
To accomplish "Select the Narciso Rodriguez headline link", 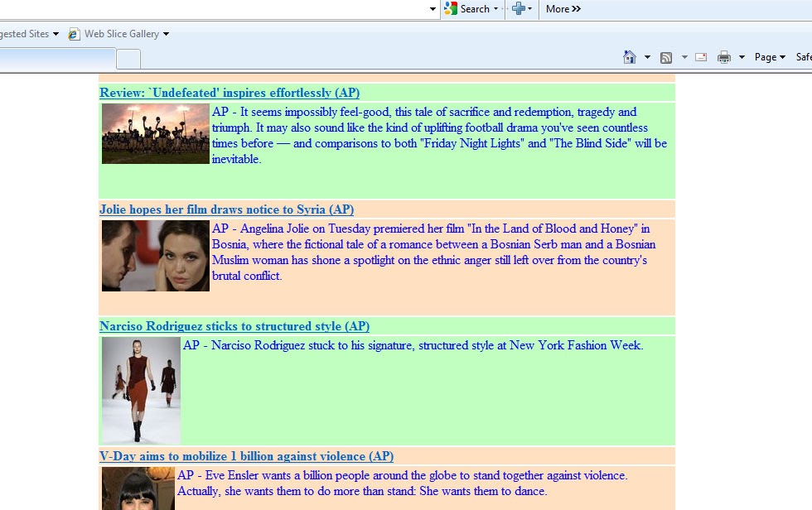I will tap(234, 326).
